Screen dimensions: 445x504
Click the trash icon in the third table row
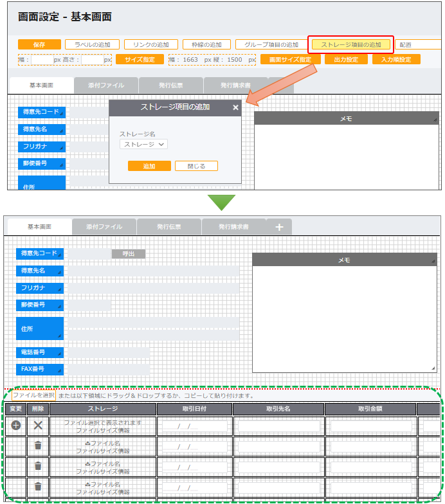coord(38,466)
